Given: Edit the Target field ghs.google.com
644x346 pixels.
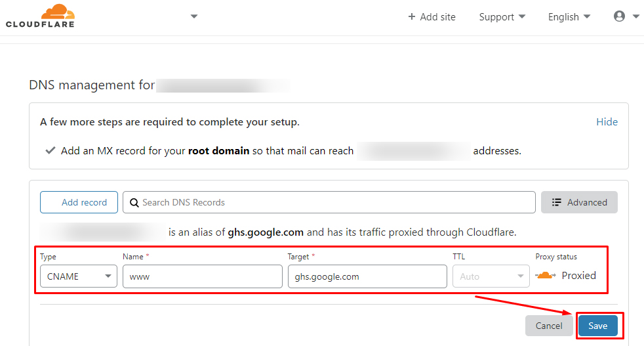Looking at the screenshot, I should 367,276.
